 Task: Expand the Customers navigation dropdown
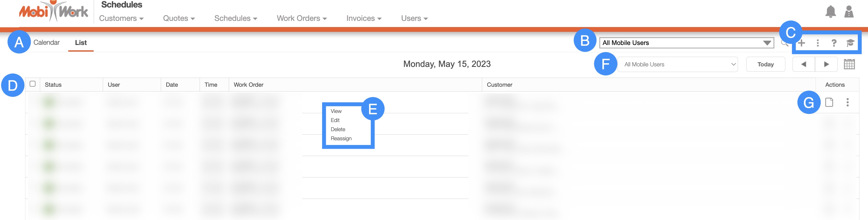tap(121, 18)
